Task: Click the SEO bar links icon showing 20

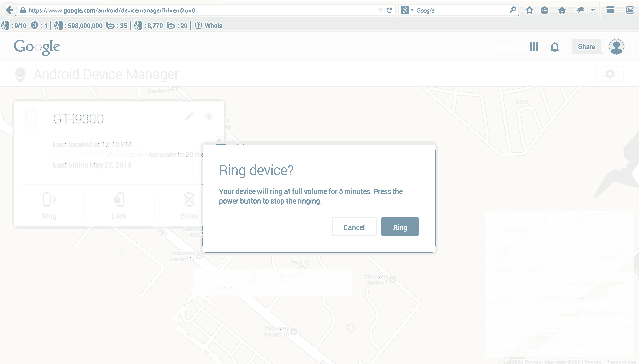Action: [171, 26]
